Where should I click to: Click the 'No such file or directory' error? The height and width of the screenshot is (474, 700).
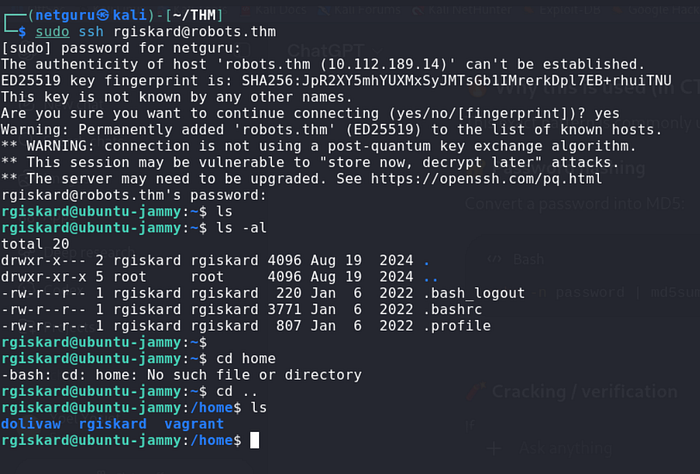coord(254,375)
